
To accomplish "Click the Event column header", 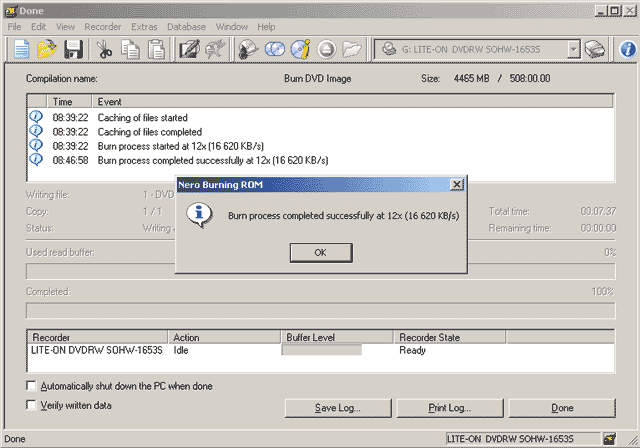I will (x=353, y=102).
